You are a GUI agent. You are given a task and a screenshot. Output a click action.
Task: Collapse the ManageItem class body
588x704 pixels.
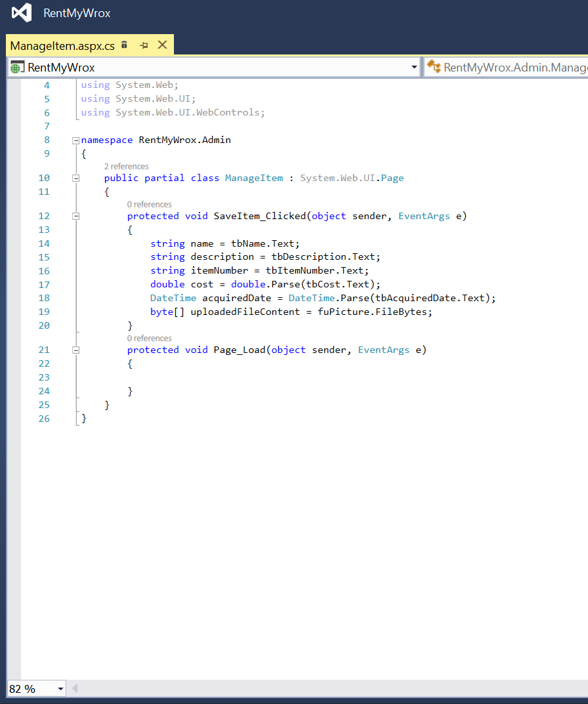click(75, 177)
